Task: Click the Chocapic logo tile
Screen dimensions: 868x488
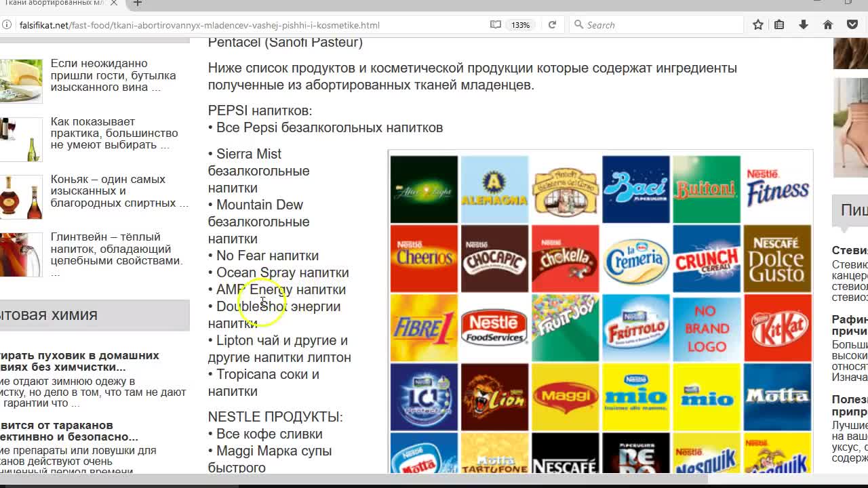Action: coord(495,259)
